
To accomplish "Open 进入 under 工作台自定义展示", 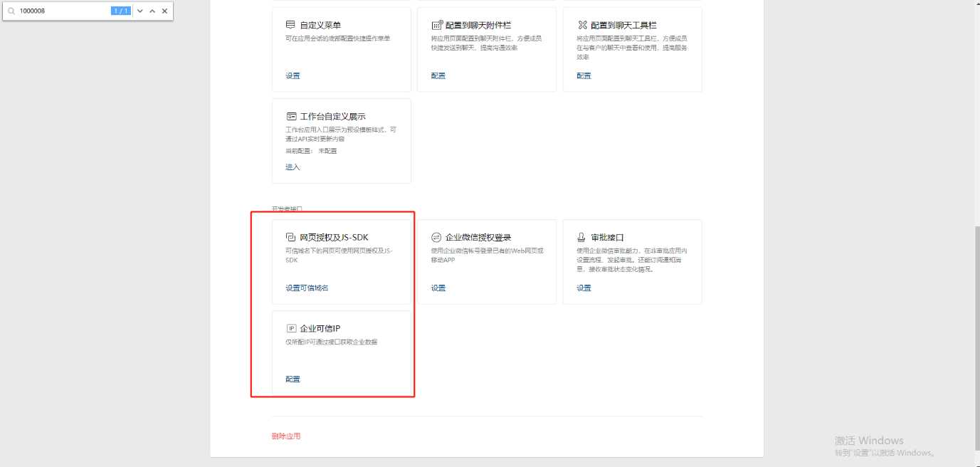I will 293,167.
